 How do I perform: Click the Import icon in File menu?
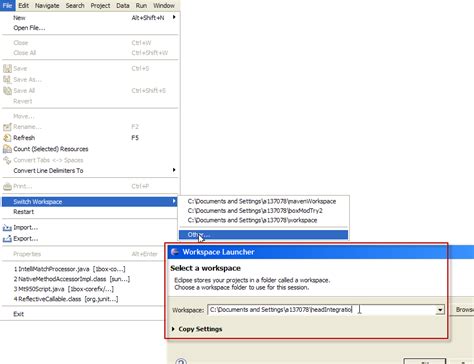coord(7,228)
